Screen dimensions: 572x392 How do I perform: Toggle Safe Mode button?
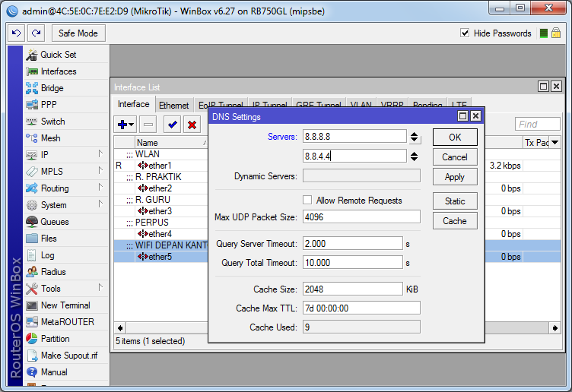pos(78,33)
